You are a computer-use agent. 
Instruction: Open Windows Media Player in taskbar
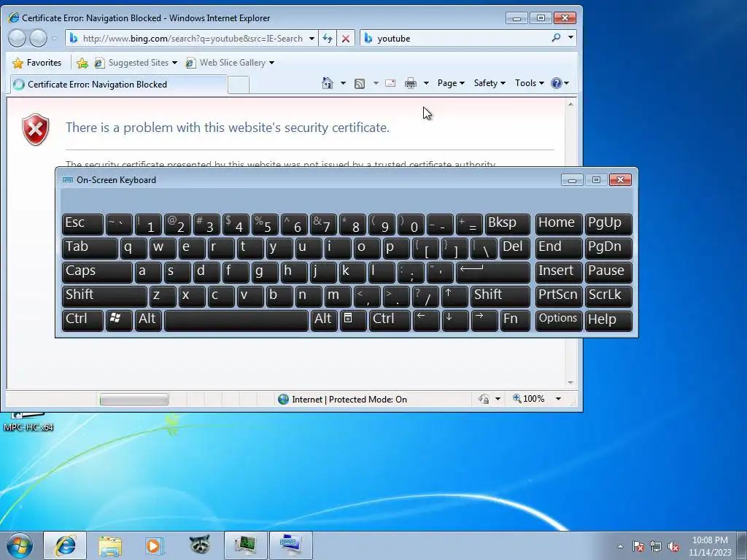tap(154, 545)
